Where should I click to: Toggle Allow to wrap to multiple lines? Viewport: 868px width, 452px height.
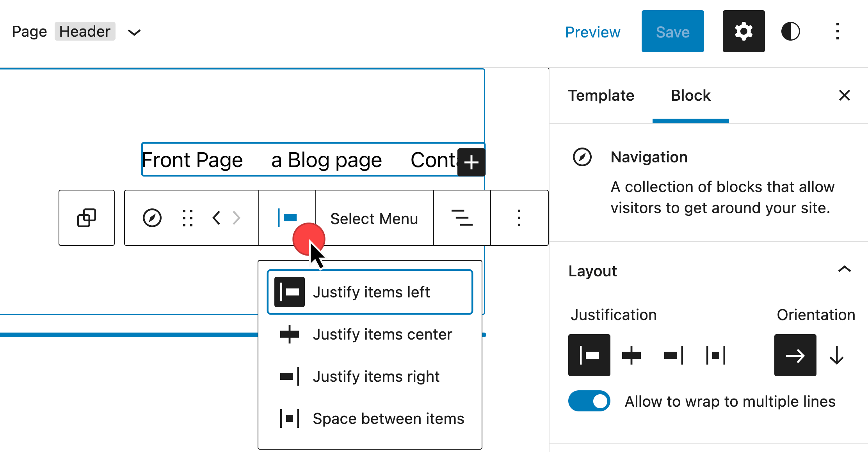point(589,401)
